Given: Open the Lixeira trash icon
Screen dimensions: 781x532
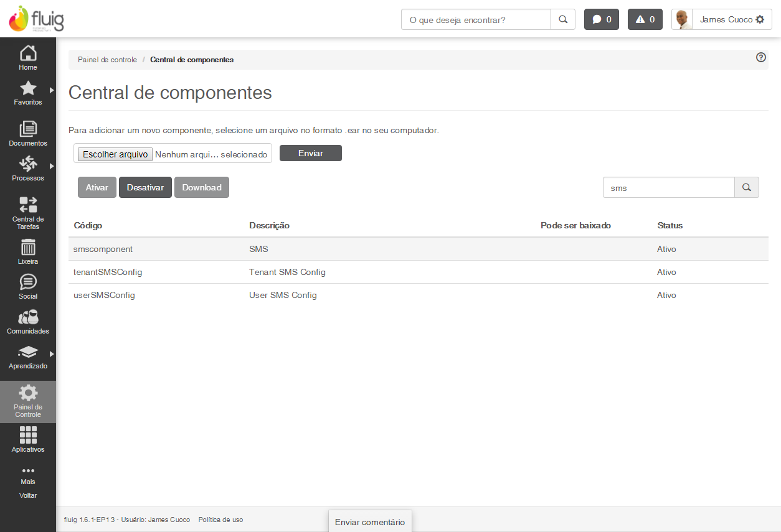Looking at the screenshot, I should coord(28,247).
